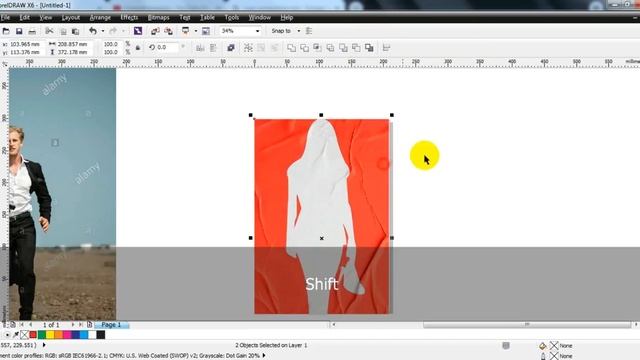This screenshot has height=360, width=640.
Task: Open the View menu
Action: (46, 18)
